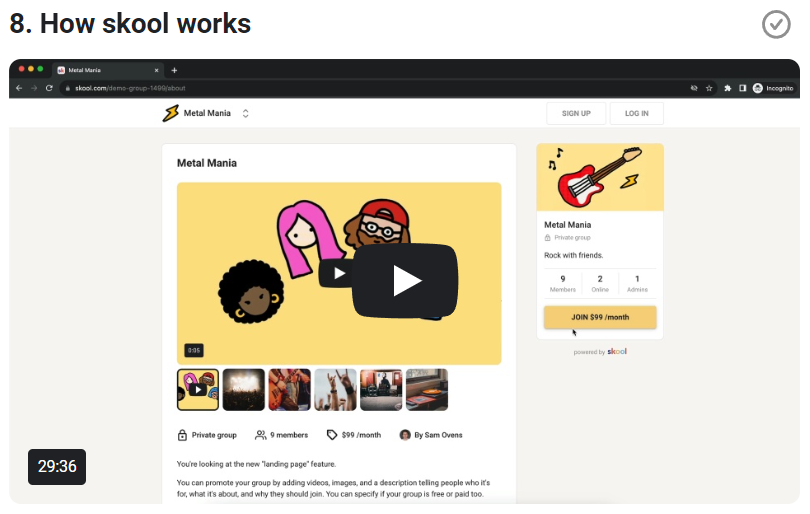Click the 2 Online stat
The height and width of the screenshot is (514, 810).
(x=600, y=284)
